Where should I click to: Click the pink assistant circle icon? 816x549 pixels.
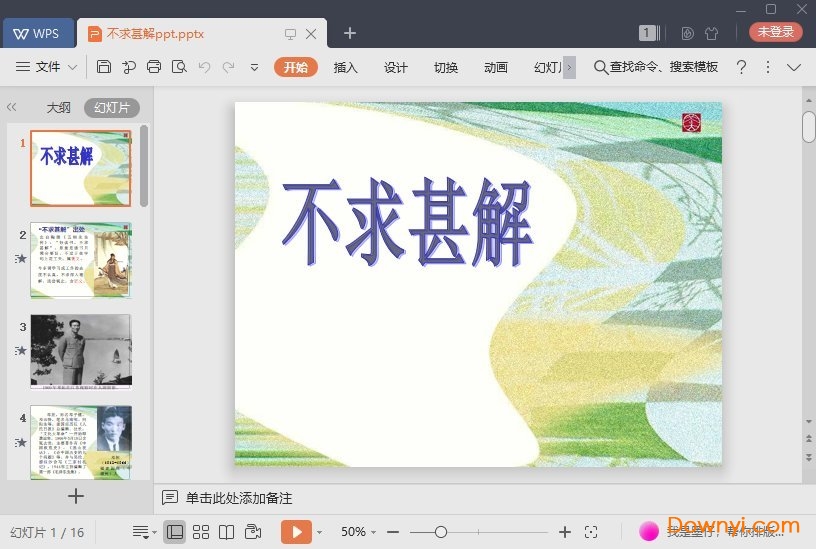point(649,531)
